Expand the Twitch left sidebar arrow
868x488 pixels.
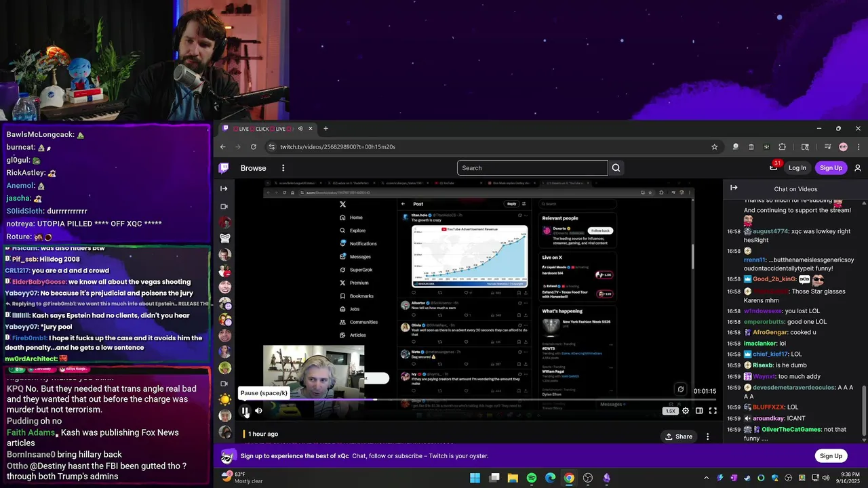pyautogui.click(x=224, y=188)
